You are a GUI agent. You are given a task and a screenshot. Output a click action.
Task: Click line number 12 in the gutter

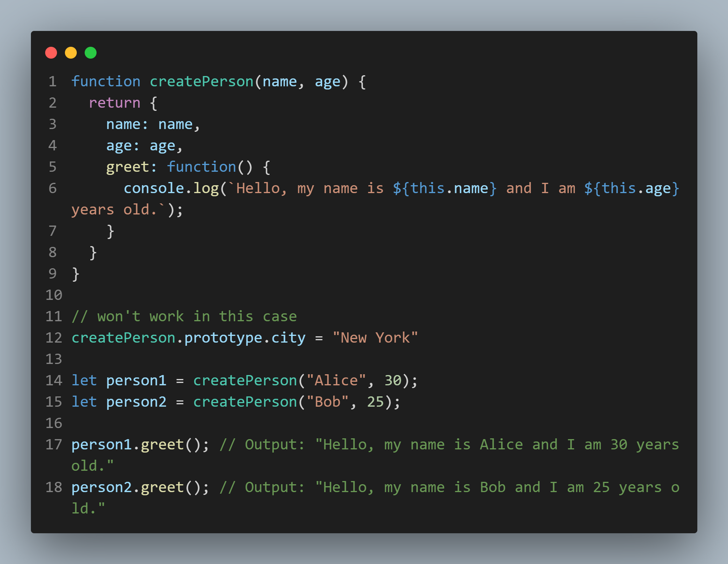point(54,338)
